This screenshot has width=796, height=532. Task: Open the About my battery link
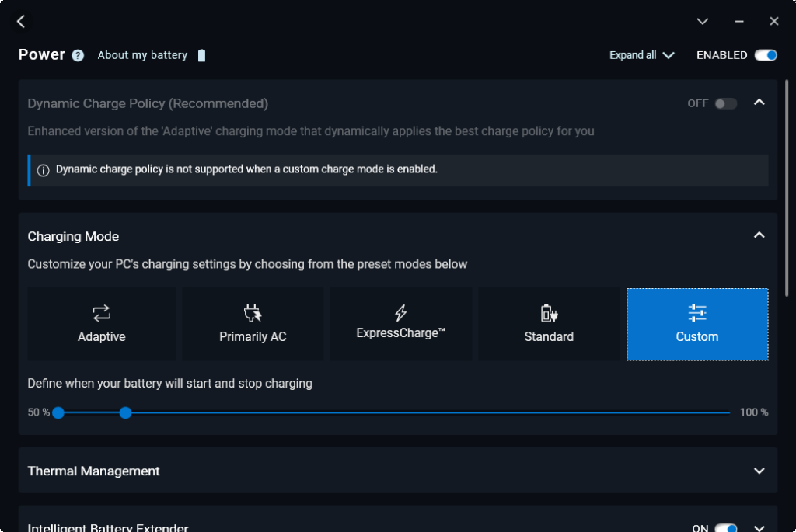point(142,55)
